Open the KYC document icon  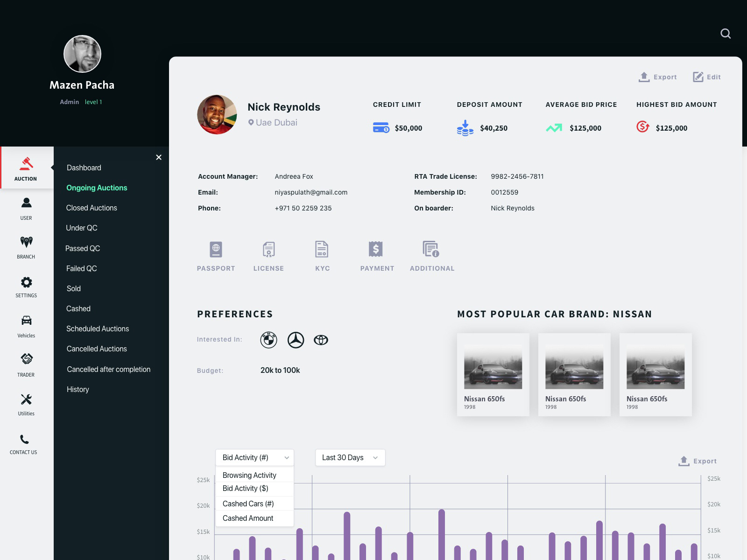[322, 249]
